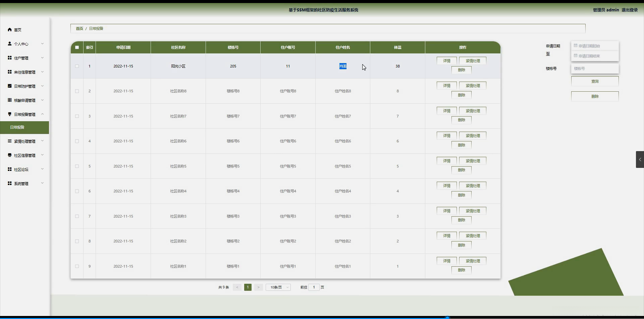The image size is (644, 319).
Task: Click the icon beside 社区信息管理
Action: click(10, 155)
